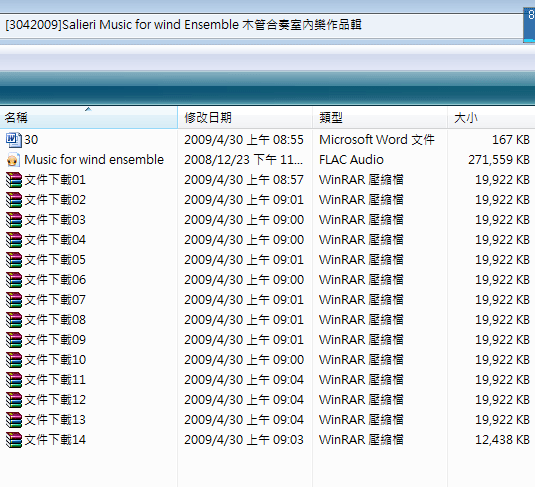The width and height of the screenshot is (535, 487).
Task: Select the blue button at the title bar's right edge
Action: pos(529,25)
